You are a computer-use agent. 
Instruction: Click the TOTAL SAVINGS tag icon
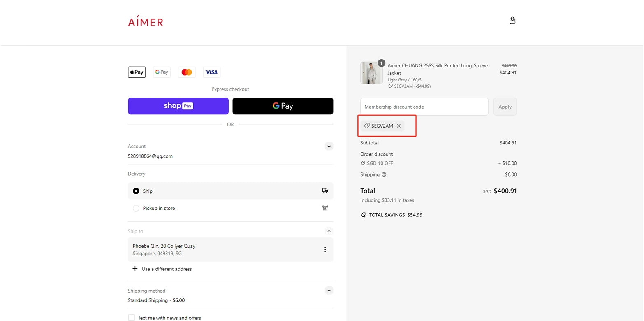[x=364, y=215]
